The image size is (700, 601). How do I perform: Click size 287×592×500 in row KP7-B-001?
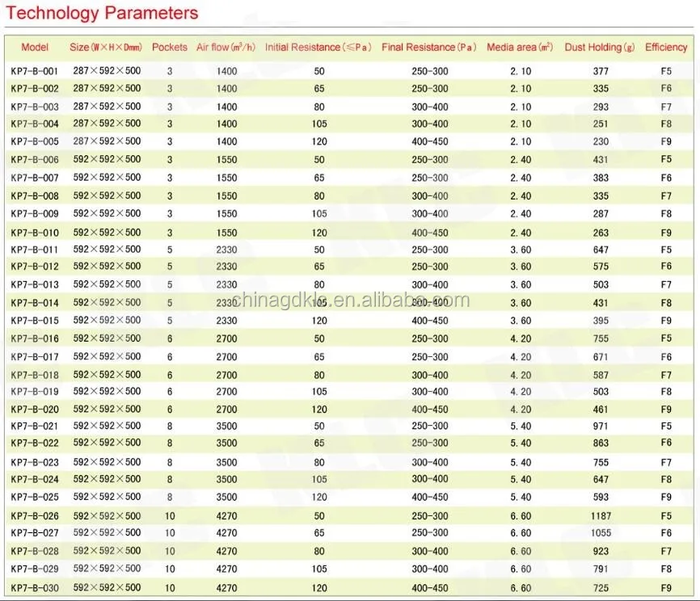pos(108,71)
